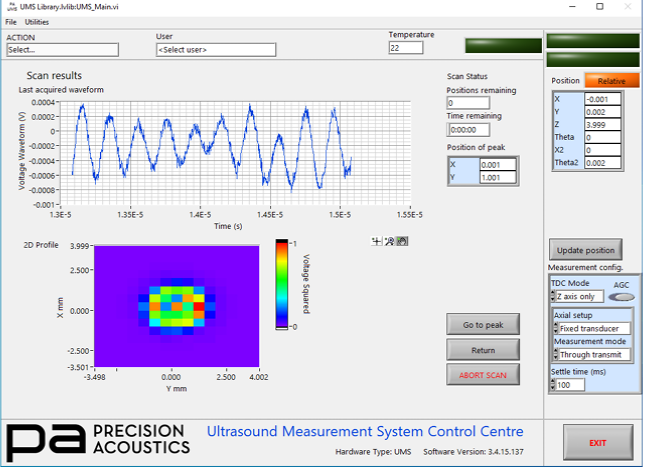Open the Utilities menu
This screenshot has height=469, width=646.
tap(37, 21)
